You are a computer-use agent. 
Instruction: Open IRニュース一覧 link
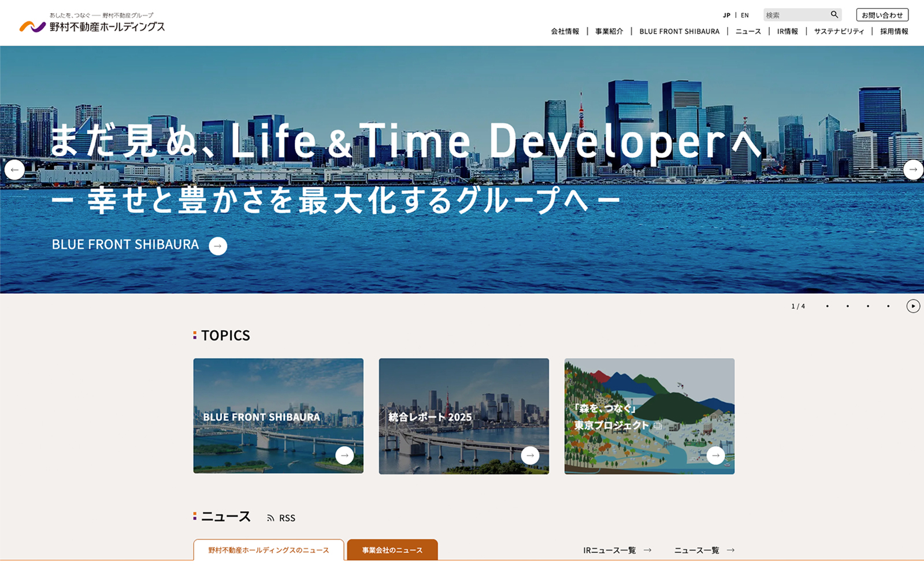(x=610, y=550)
